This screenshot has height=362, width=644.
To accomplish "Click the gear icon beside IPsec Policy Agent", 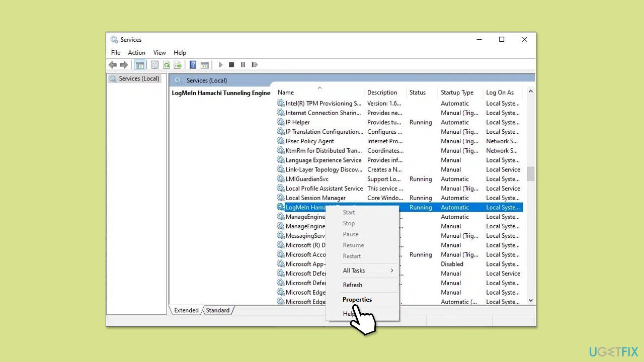I will (x=281, y=141).
